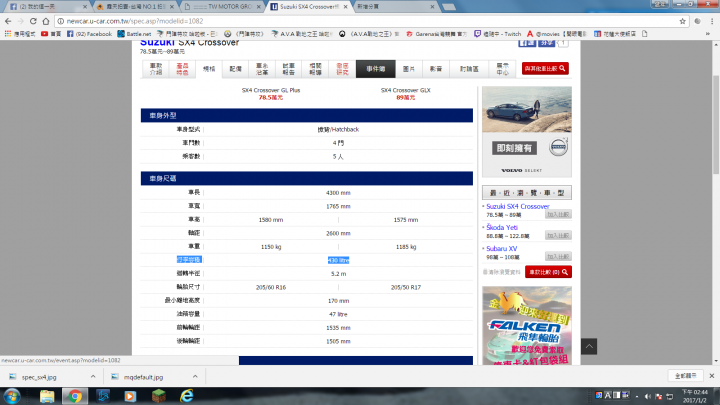Expand options for mqdefault.jpg download
This screenshot has height=405, width=720.
[195, 377]
